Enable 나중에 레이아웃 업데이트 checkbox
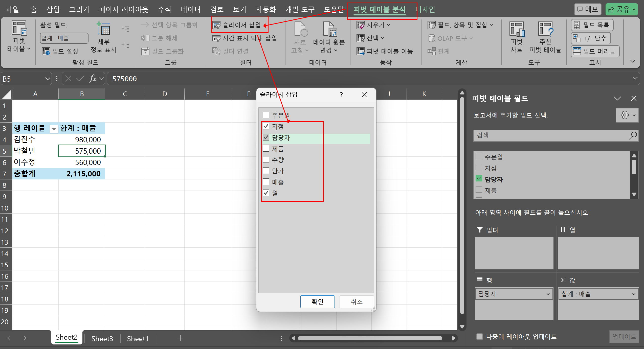 tap(479, 337)
